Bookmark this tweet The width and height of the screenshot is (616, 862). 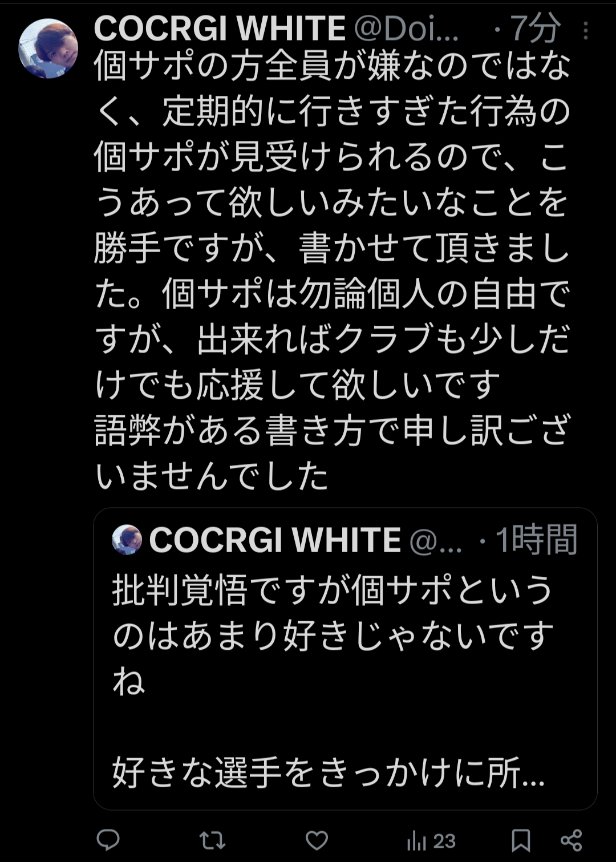tap(521, 840)
